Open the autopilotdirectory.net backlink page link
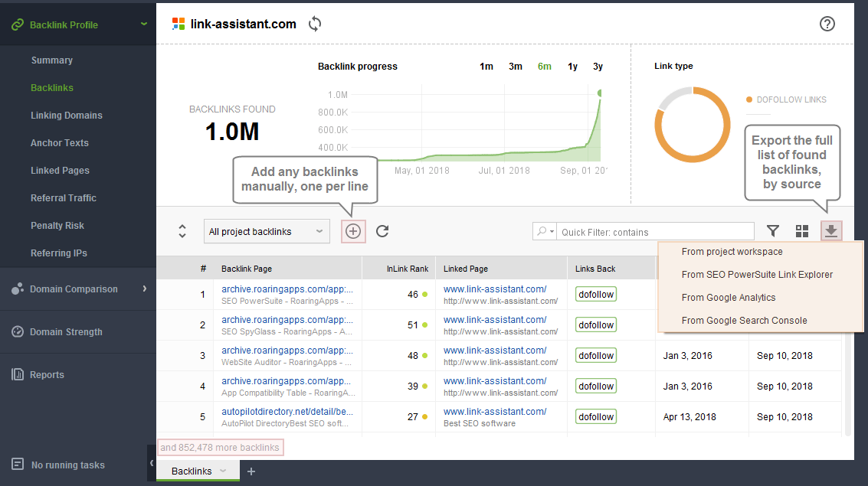Image resolution: width=868 pixels, height=486 pixels. (287, 411)
